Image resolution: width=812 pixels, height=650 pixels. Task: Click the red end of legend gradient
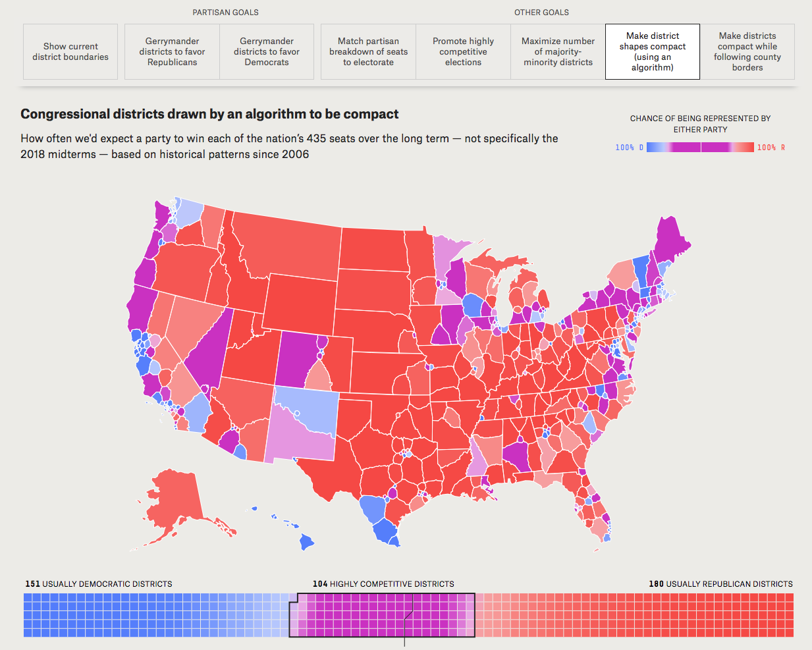tap(747, 148)
